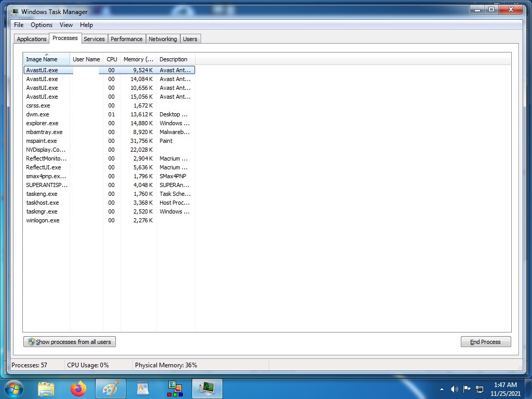The width and height of the screenshot is (532, 399).
Task: Click the volume speaker tray icon
Action: (x=454, y=389)
